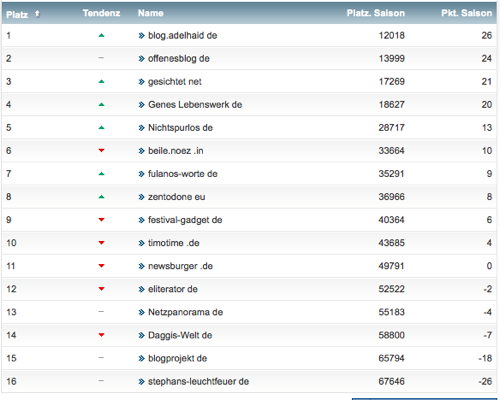Screen dimensions: 500x400
Task: Click red down-arrow in festival-gadget row
Action: pos(101,220)
